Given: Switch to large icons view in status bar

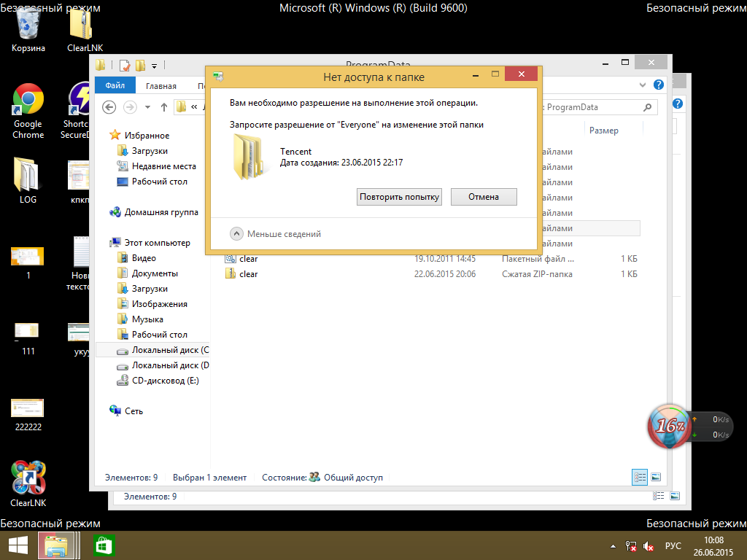Looking at the screenshot, I should pos(656,477).
